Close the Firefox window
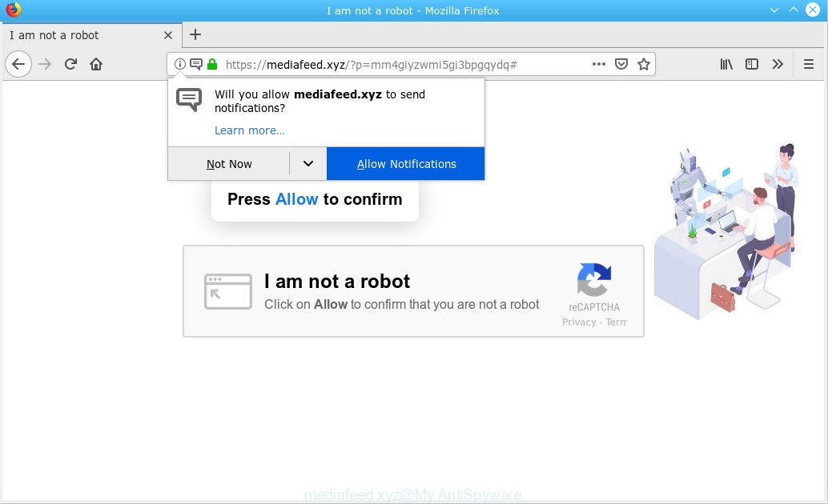828x504 pixels. click(813, 10)
